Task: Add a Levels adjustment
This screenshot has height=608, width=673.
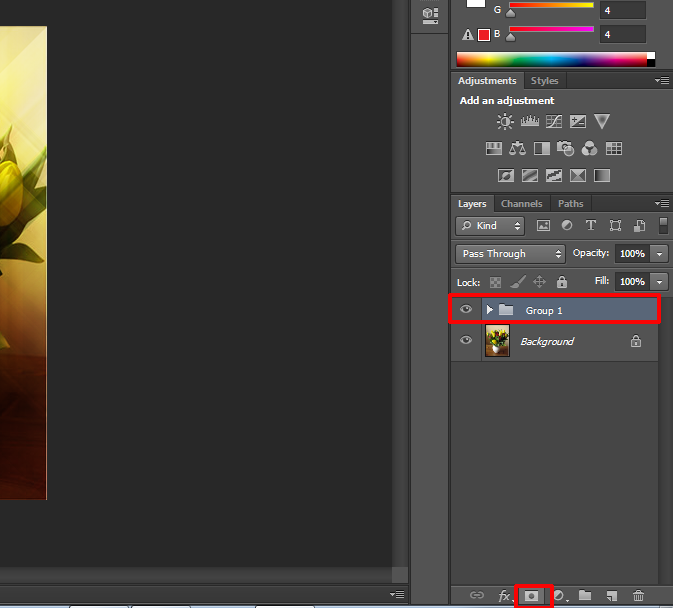Action: 530,121
